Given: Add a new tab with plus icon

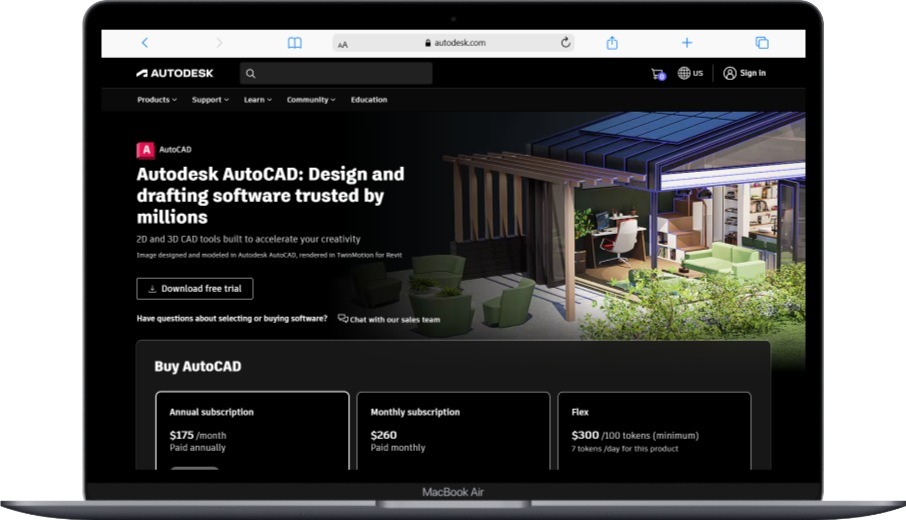Looking at the screenshot, I should pyautogui.click(x=687, y=43).
